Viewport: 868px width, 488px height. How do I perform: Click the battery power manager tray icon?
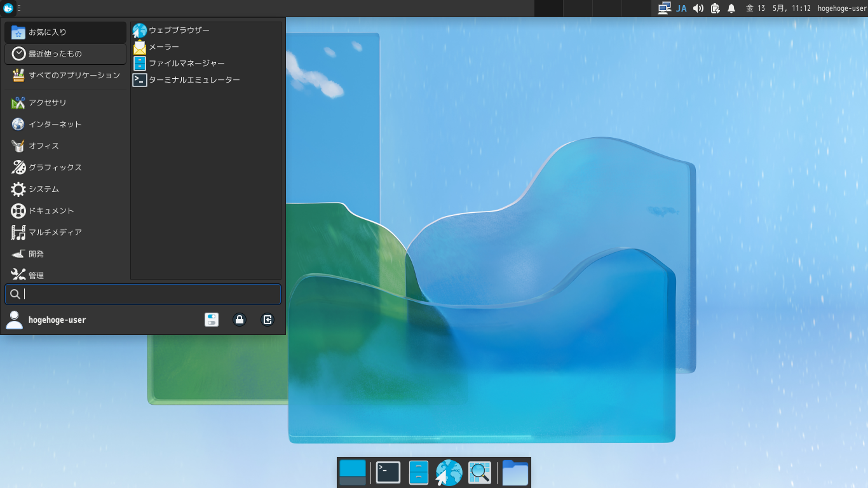tap(715, 8)
